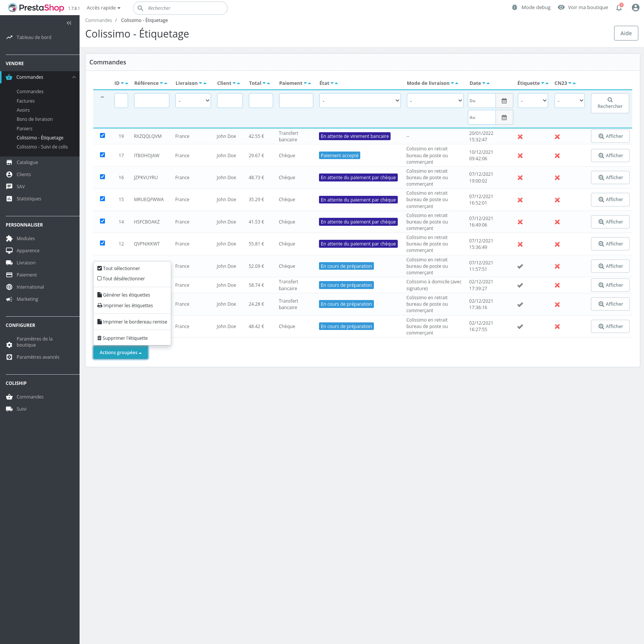This screenshot has width=644, height=644.
Task: Open the notifications bell
Action: (619, 8)
